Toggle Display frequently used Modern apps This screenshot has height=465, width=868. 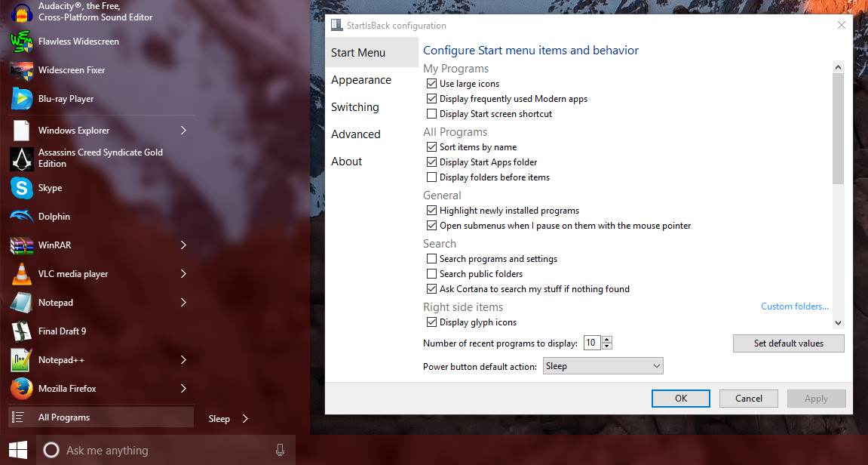point(432,99)
